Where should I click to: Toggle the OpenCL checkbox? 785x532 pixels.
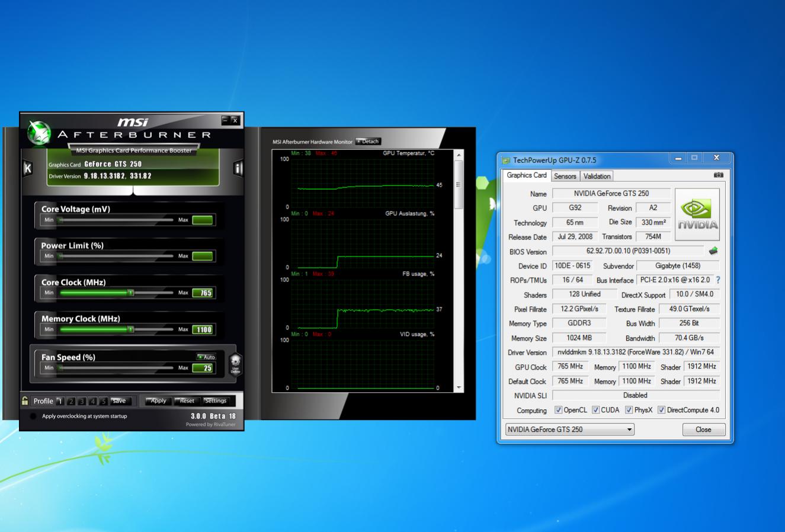(558, 410)
